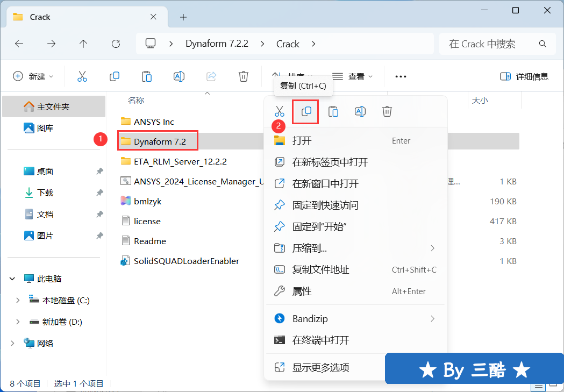564x392 pixels.
Task: Click the Copy icon in the top toolbar
Action: 115,76
